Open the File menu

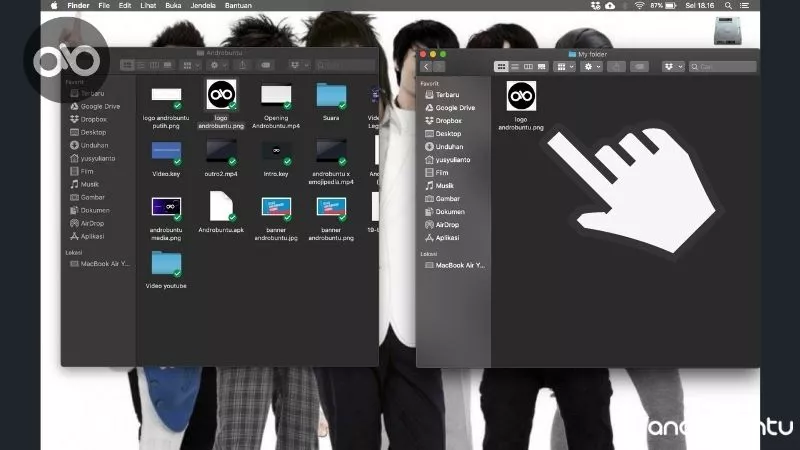click(104, 6)
